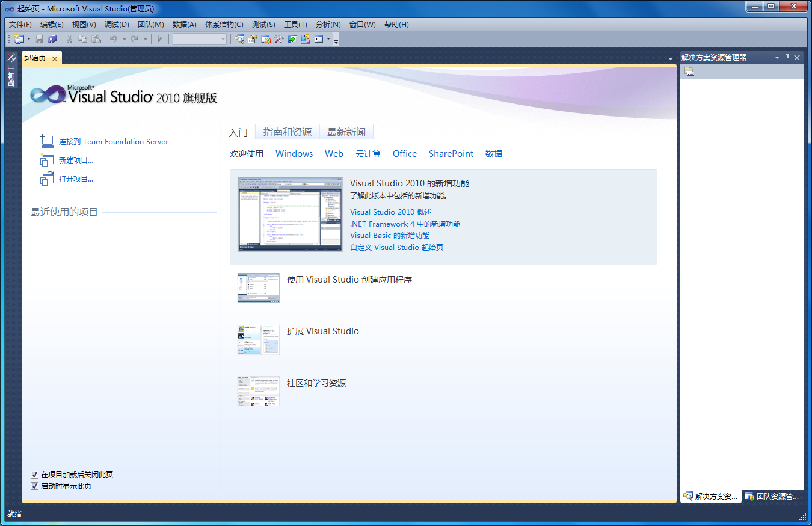Select the Office category link

tap(405, 154)
